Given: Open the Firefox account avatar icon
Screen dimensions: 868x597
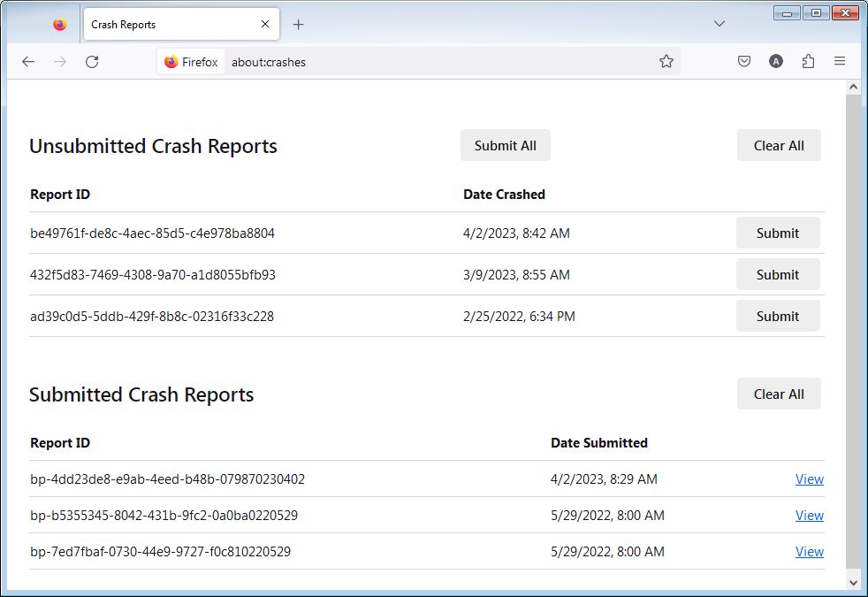Looking at the screenshot, I should (x=775, y=62).
